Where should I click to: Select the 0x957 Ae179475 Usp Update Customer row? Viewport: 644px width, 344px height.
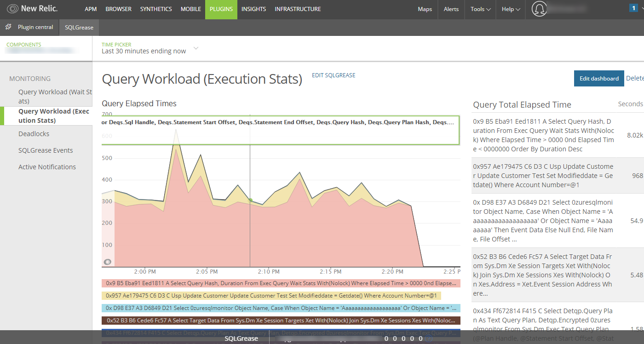[558, 176]
